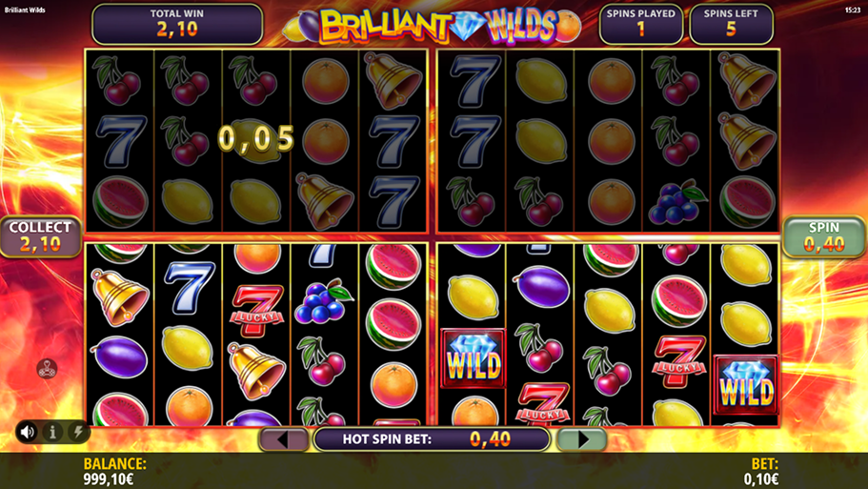Mute the game sound with speaker icon
This screenshot has width=868, height=489.
(x=27, y=432)
